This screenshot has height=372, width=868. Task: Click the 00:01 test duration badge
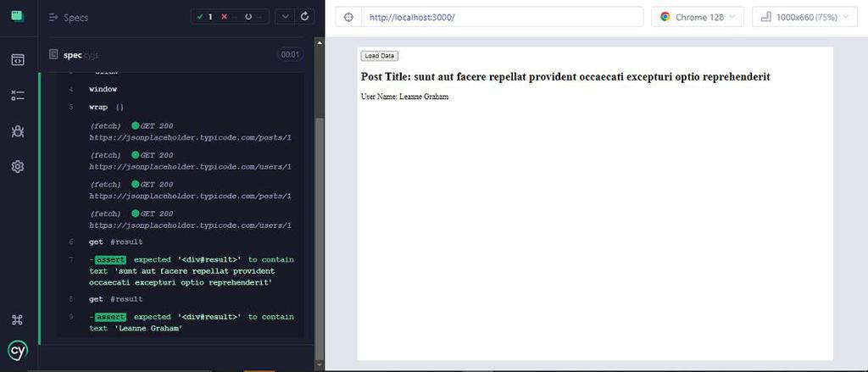tap(290, 54)
